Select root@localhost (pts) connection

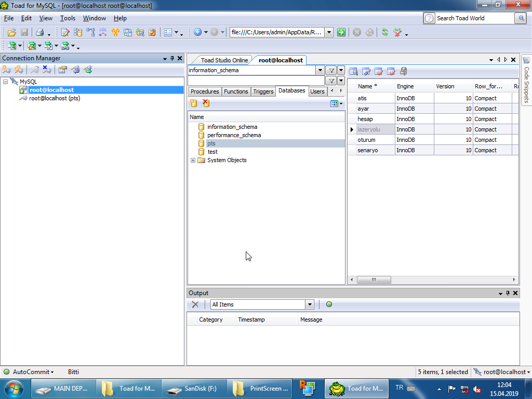click(x=54, y=98)
